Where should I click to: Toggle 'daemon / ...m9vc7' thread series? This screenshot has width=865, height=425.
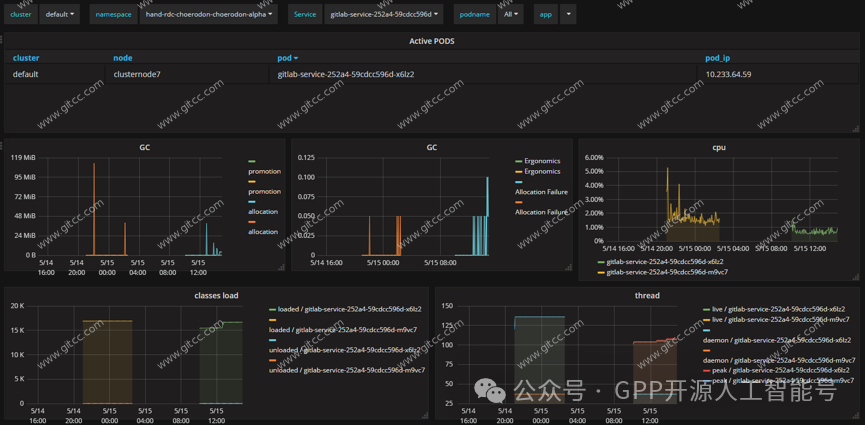779,360
